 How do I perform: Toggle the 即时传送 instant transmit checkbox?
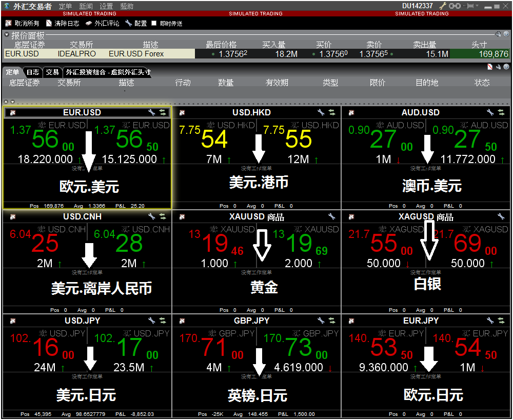click(x=154, y=24)
